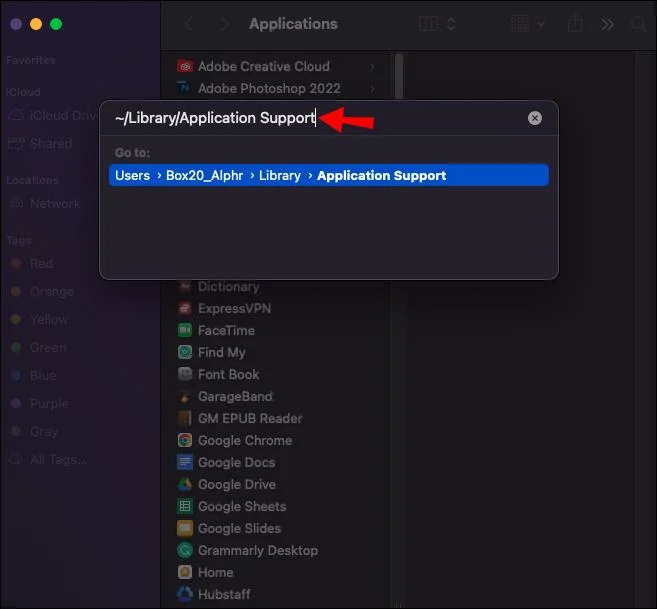Select the ExpressVPN app icon
Image resolution: width=657 pixels, height=609 pixels.
[x=185, y=308]
